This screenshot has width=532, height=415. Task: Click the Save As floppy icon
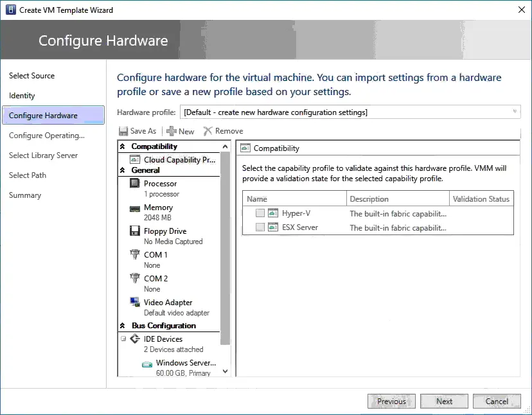pyautogui.click(x=123, y=131)
